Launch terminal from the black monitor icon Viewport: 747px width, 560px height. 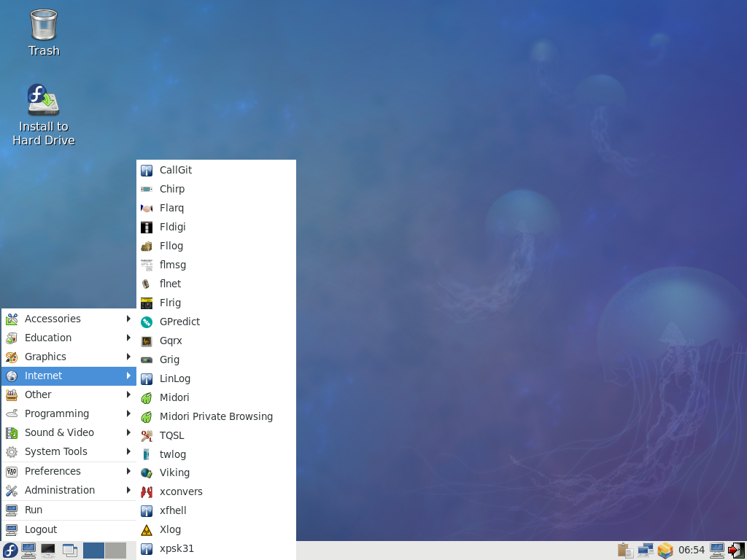coord(48,551)
